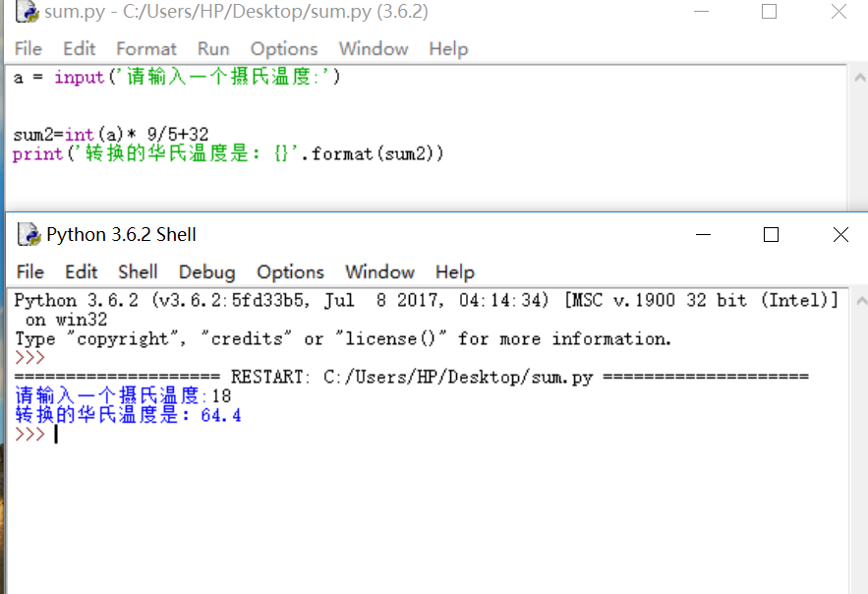This screenshot has width=868, height=594.
Task: Open Window menu in Python Shell
Action: [379, 271]
